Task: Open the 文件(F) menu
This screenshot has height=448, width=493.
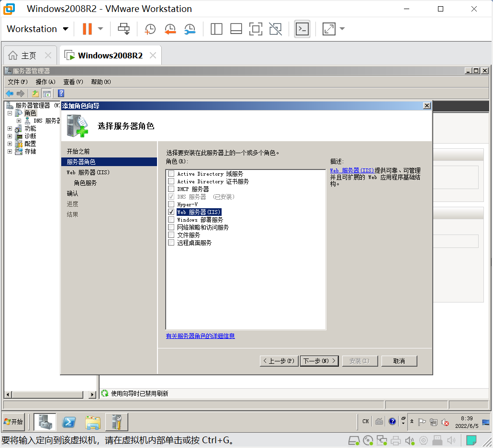Action: pyautogui.click(x=18, y=82)
